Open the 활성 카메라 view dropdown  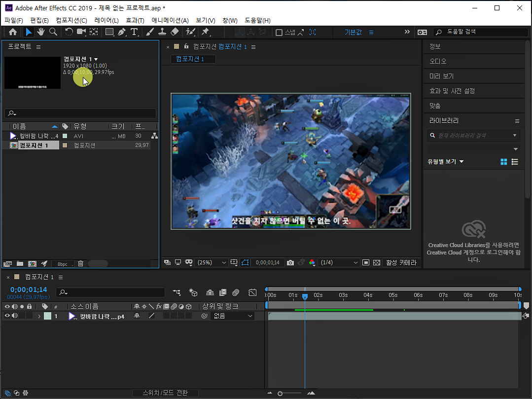pos(401,262)
